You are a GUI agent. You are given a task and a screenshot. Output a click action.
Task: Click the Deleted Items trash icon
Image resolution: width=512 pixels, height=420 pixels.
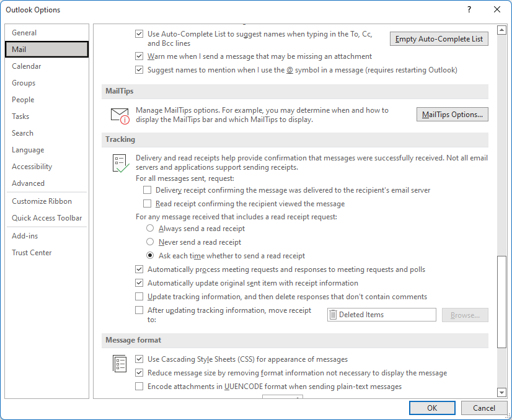pyautogui.click(x=333, y=315)
